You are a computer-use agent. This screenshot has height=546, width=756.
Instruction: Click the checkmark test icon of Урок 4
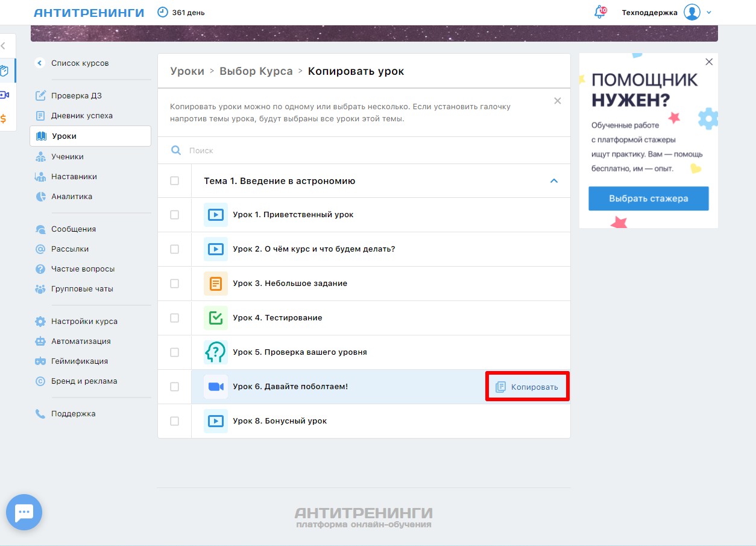pos(215,318)
